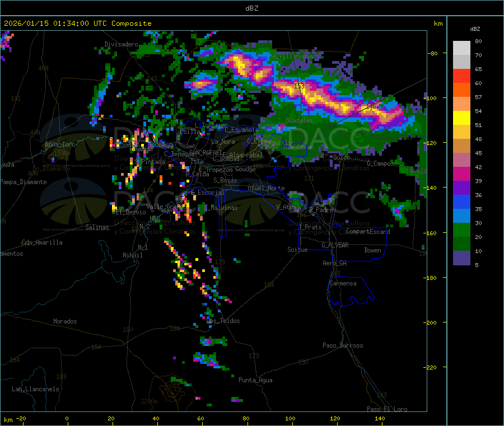The width and height of the screenshot is (504, 426).
Task: Click the light gray swatch atop the legend
Action: [x=461, y=48]
